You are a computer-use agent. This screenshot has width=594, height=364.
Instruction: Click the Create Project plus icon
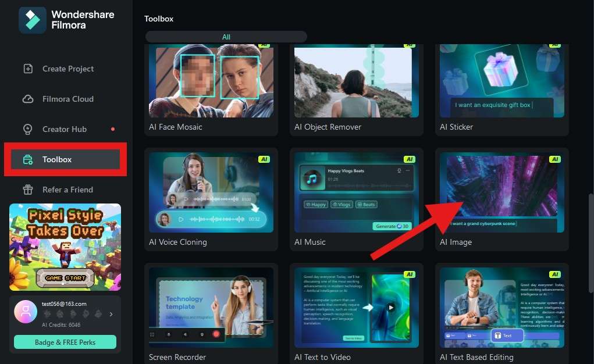pyautogui.click(x=28, y=69)
